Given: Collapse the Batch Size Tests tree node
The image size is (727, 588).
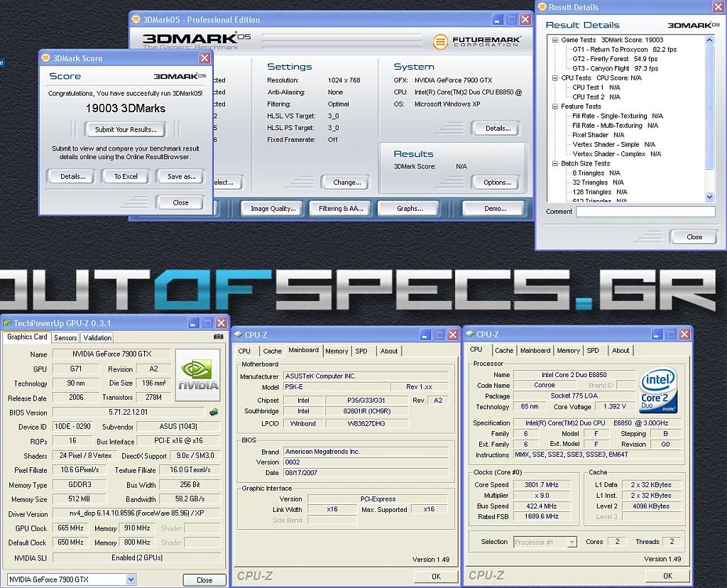Looking at the screenshot, I should (x=554, y=163).
